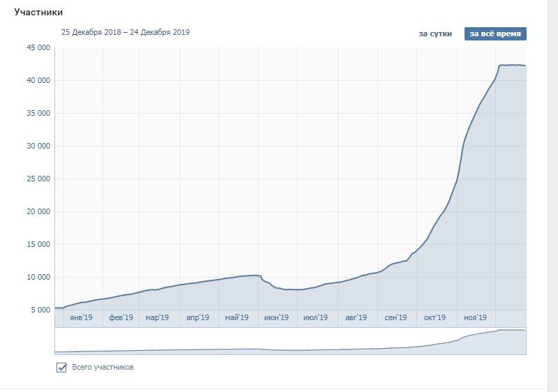Click the '40 000' y-axis value
The image size is (558, 392).
coord(38,80)
